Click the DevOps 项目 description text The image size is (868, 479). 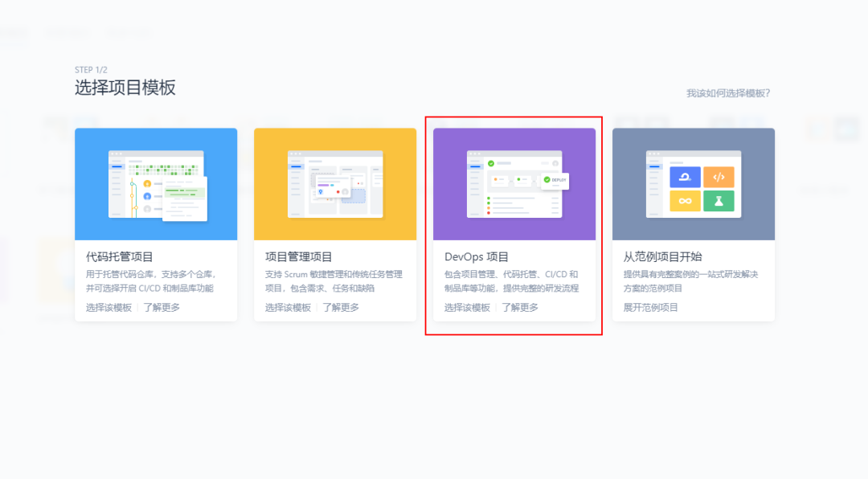[511, 281]
